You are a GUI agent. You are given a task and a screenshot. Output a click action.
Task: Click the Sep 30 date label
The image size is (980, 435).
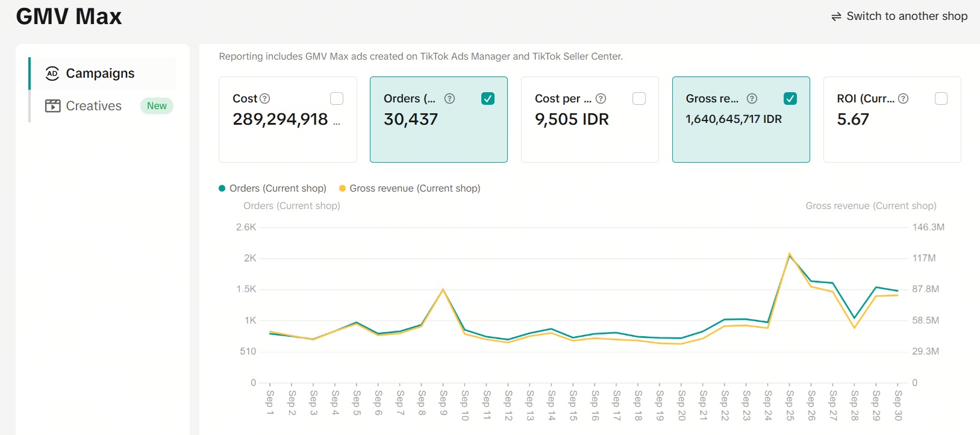tap(897, 405)
